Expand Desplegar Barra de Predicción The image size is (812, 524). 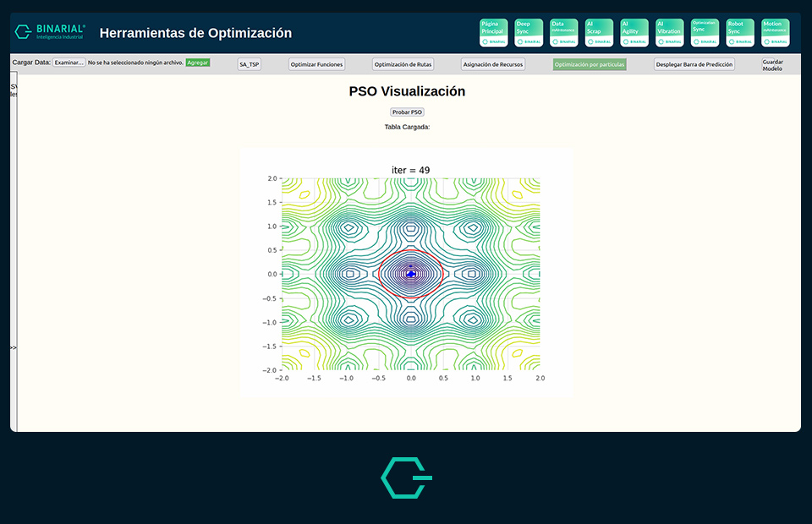tap(694, 64)
